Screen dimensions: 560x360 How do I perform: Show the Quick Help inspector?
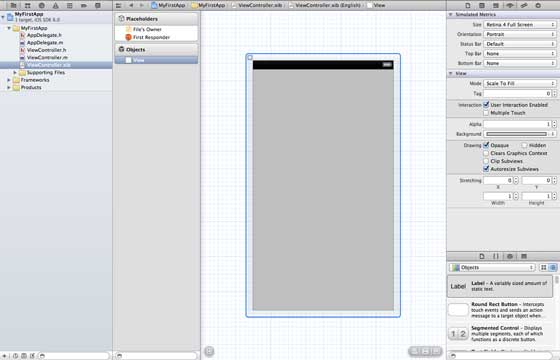(x=482, y=5)
